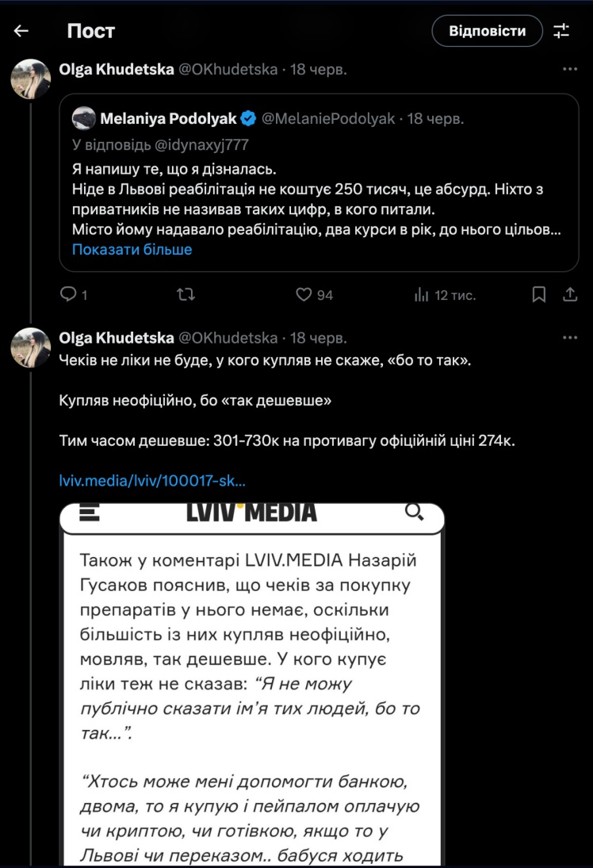Click the Відповісти button
593x868 pixels.
(487, 31)
